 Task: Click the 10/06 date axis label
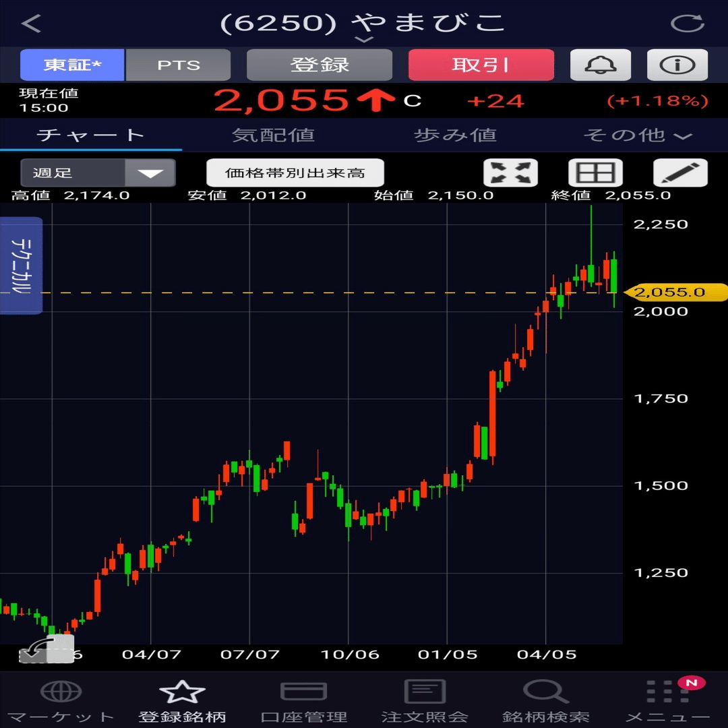(350, 655)
